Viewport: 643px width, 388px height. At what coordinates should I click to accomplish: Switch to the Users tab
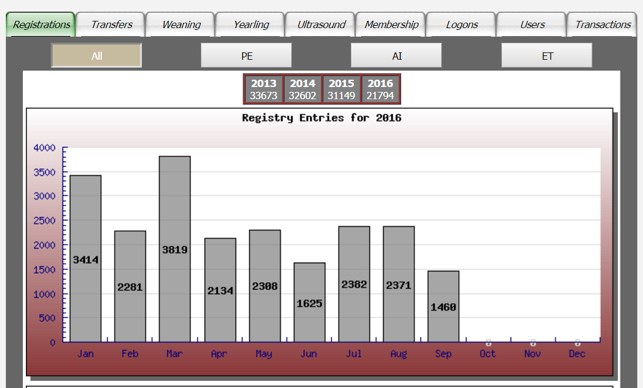(x=532, y=25)
